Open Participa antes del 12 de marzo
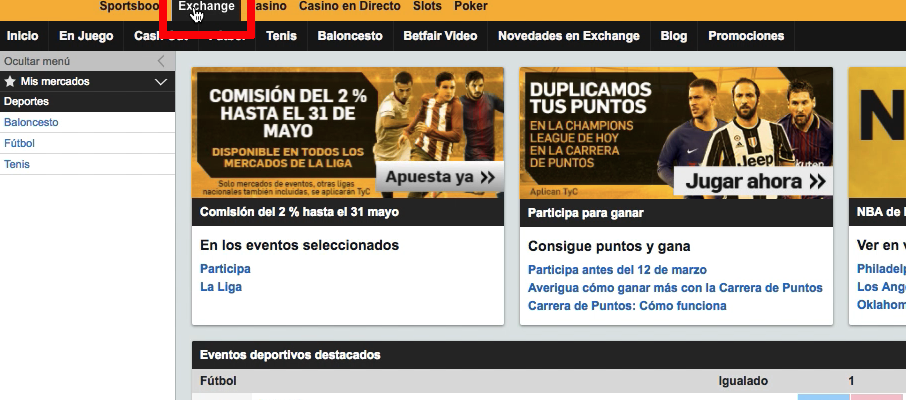Viewport: 906px width, 400px height. [617, 270]
